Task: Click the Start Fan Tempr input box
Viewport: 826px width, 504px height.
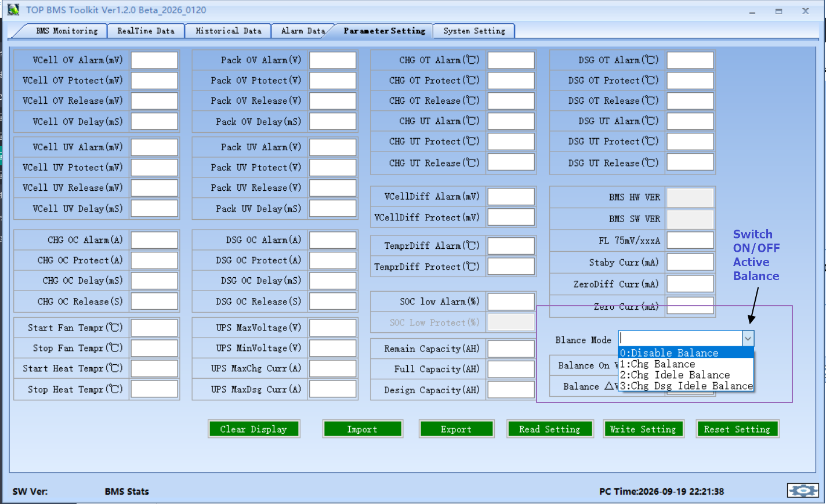Action: (154, 328)
